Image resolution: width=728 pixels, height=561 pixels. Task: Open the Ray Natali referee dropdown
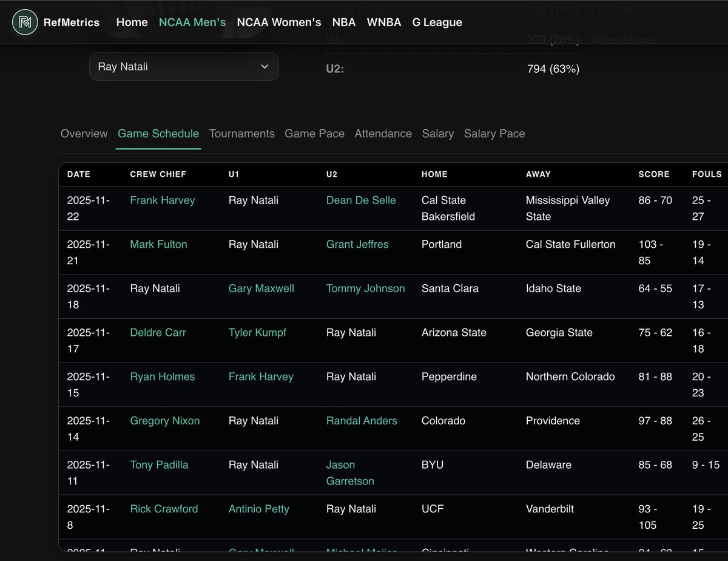[x=184, y=67]
